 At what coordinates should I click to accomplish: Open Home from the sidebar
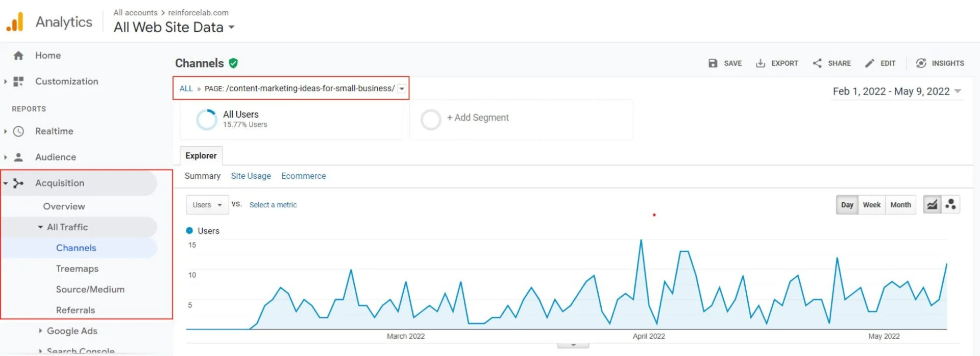coord(47,55)
